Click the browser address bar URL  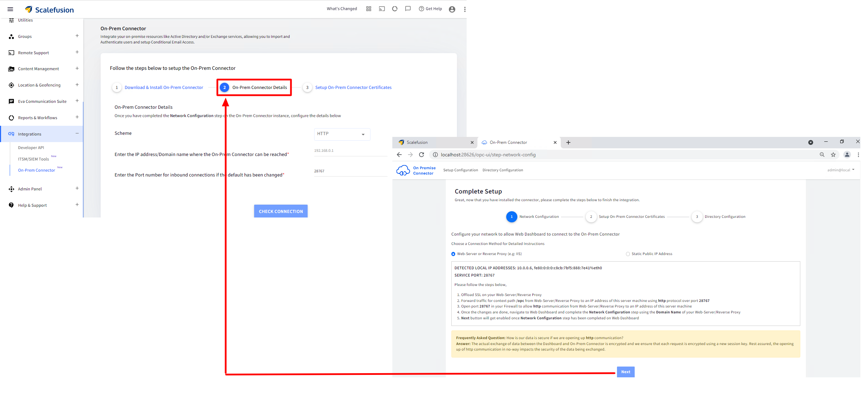click(x=488, y=155)
